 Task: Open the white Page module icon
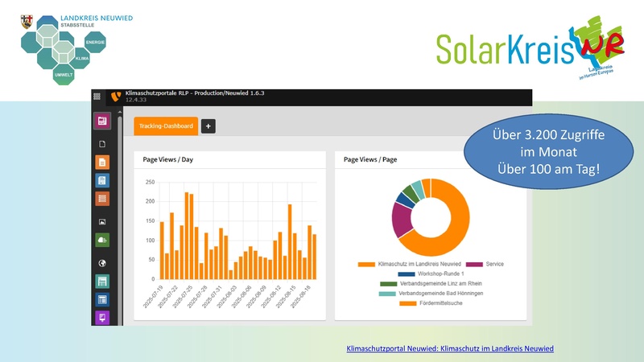pos(102,144)
